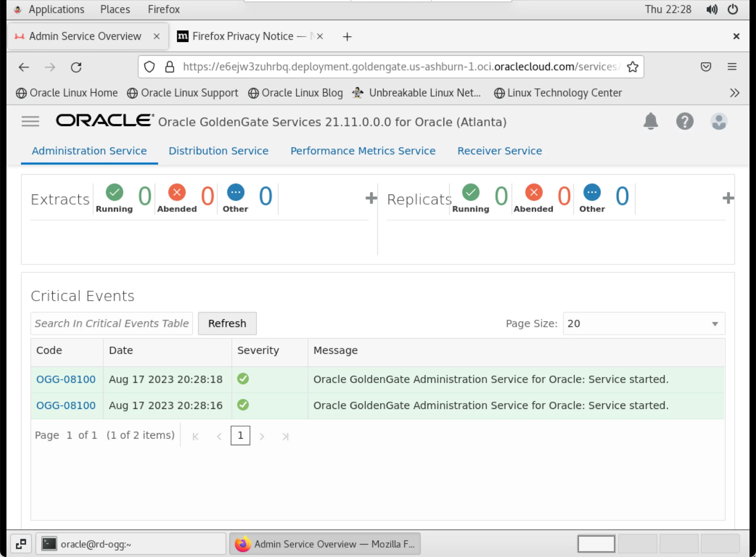Select Admin Service Overview Firefox taskbar item
The width and height of the screenshot is (756, 557).
pyautogui.click(x=325, y=543)
